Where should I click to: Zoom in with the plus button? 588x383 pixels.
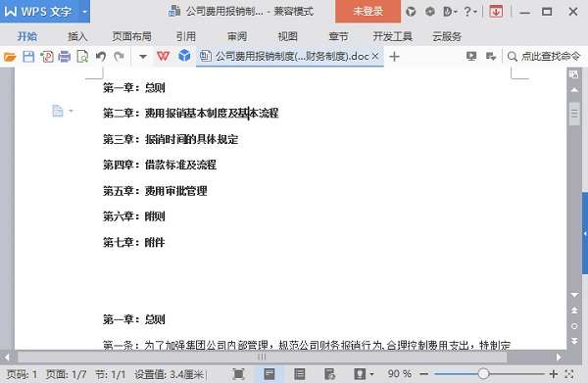[553, 374]
